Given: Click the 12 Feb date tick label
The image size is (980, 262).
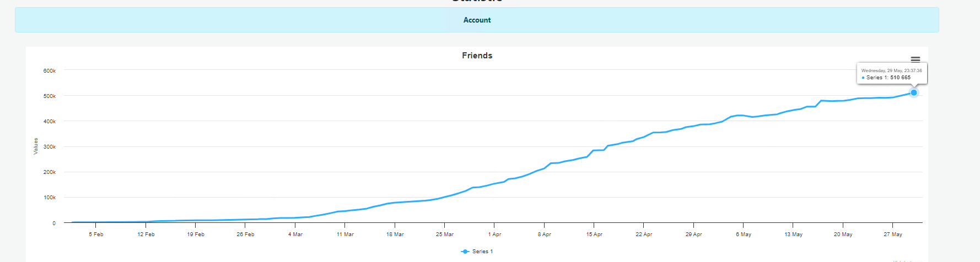Looking at the screenshot, I should 146,234.
